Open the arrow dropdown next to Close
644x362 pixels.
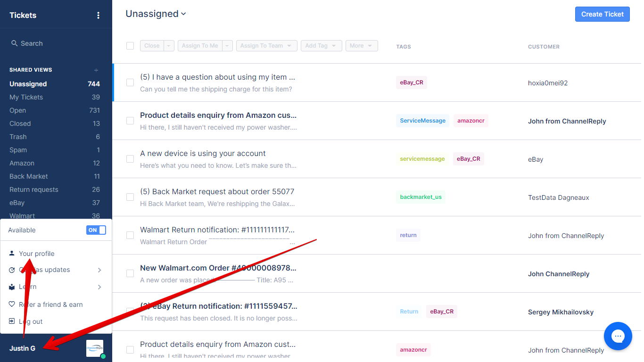click(x=169, y=46)
